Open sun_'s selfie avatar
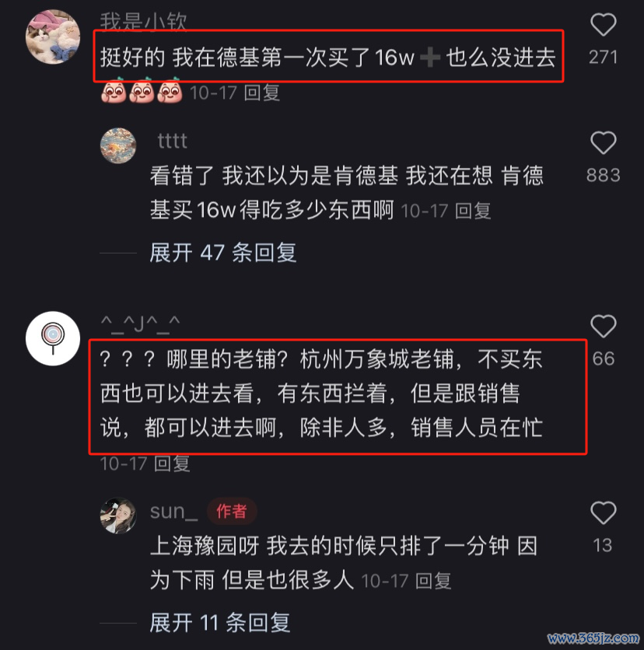The height and width of the screenshot is (650, 644). tap(118, 515)
